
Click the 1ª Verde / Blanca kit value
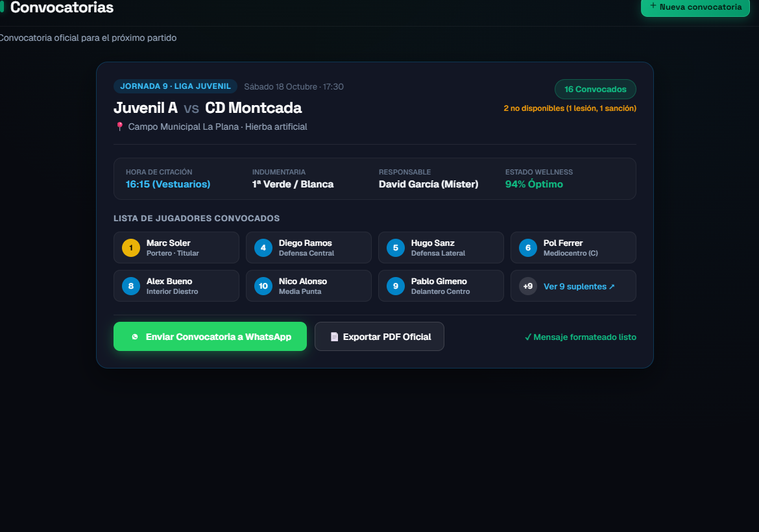[293, 184]
